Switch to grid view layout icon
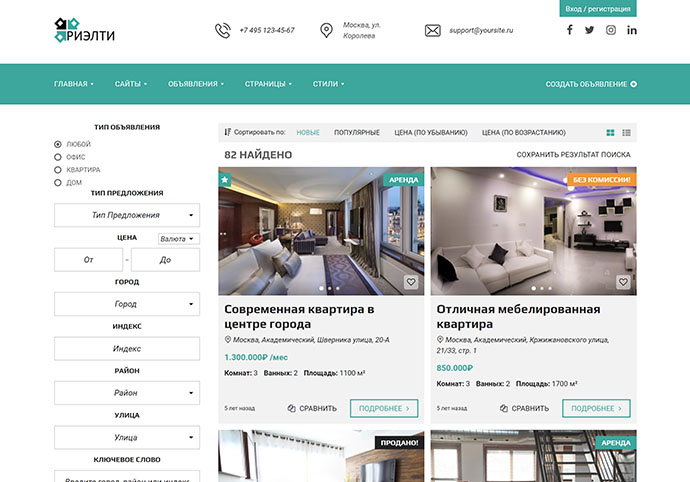690x482 pixels. (610, 132)
